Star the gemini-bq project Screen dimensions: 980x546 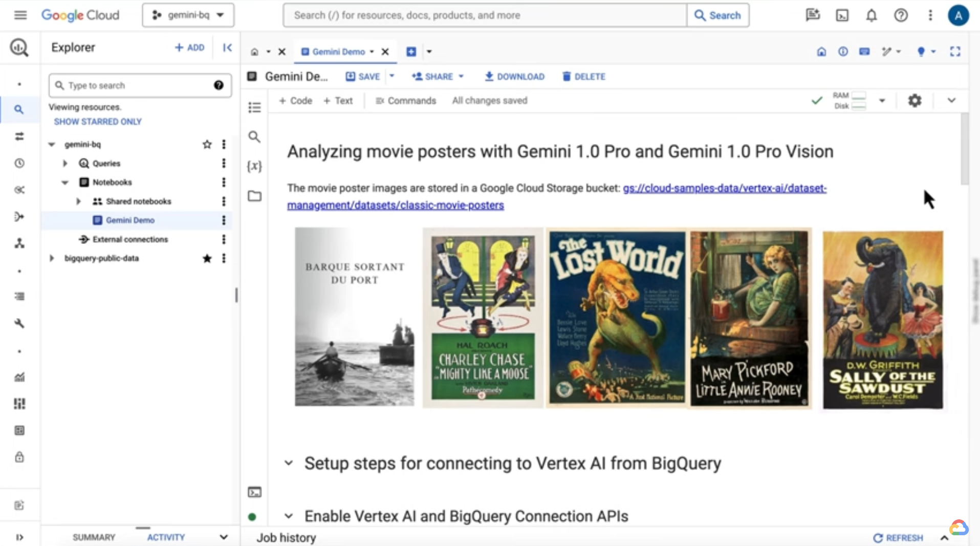pyautogui.click(x=207, y=144)
